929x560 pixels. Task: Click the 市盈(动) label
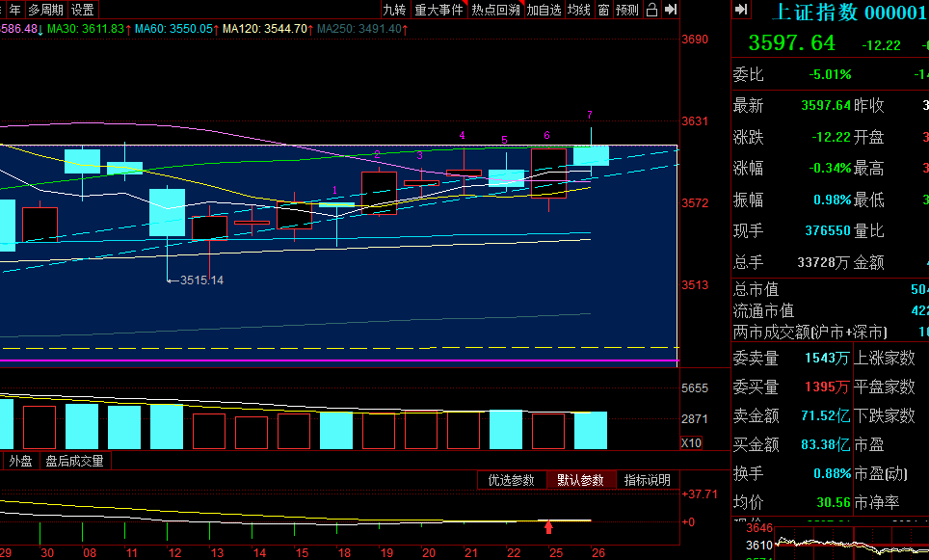[881, 473]
